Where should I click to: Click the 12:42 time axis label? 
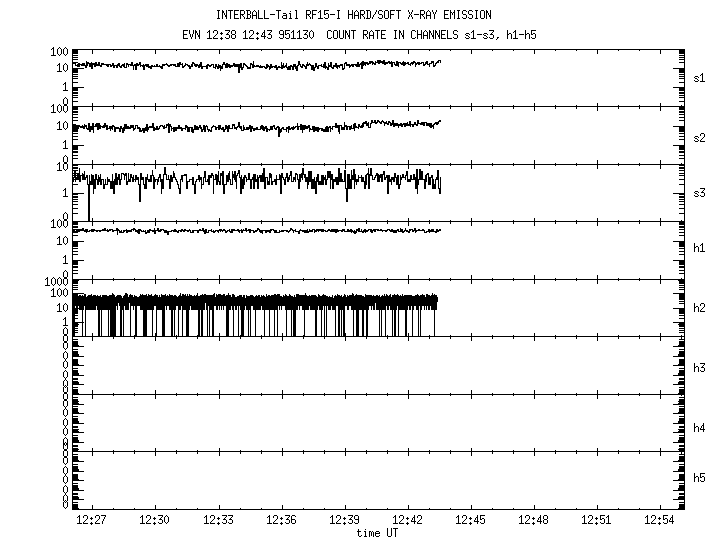pyautogui.click(x=407, y=521)
